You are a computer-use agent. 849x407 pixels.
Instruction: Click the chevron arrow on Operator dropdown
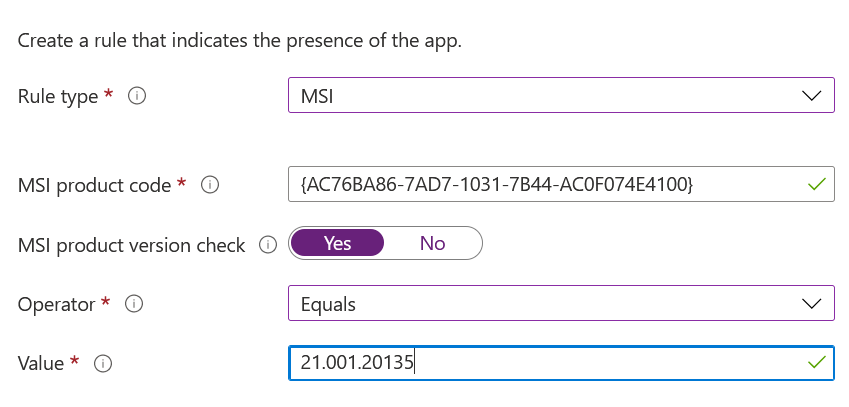click(x=811, y=303)
